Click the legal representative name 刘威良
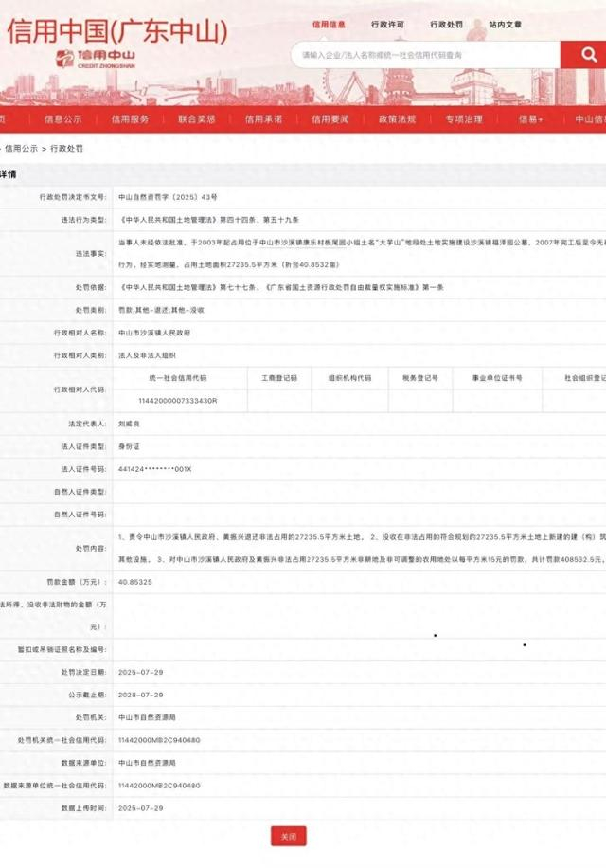This screenshot has width=606, height=868. (129, 424)
